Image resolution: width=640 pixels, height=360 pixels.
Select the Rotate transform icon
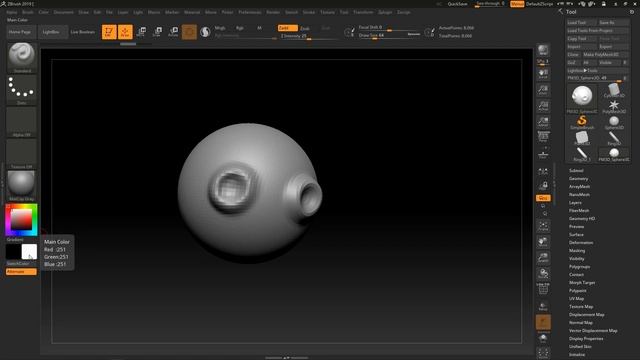(x=173, y=32)
